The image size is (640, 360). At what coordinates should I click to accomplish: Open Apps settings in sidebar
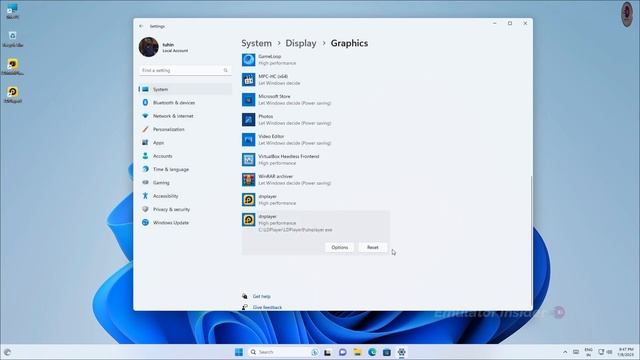pos(185,143)
